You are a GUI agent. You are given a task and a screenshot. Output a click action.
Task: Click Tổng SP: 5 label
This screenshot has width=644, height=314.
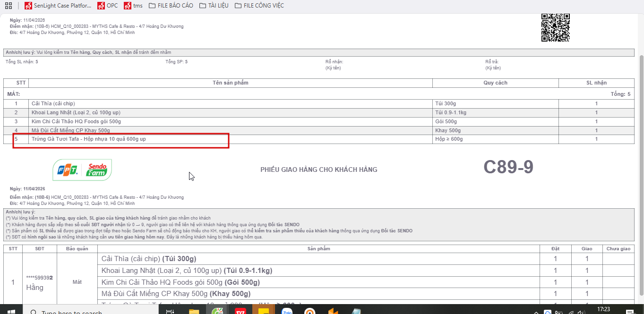[x=176, y=62]
